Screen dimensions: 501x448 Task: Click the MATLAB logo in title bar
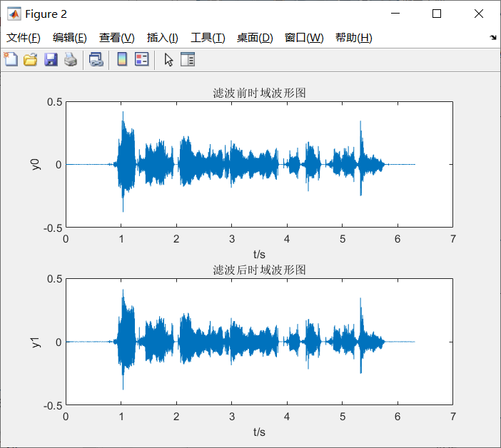point(14,14)
